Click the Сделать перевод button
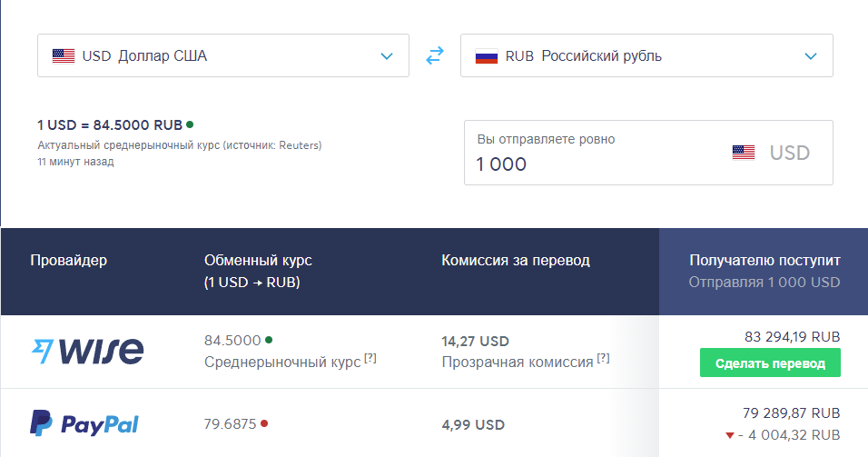The image size is (868, 457). coord(770,363)
